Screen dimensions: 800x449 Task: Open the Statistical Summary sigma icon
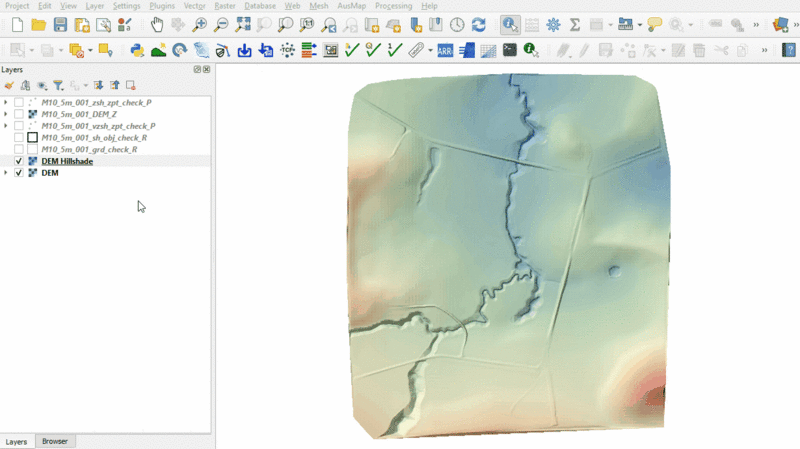575,24
